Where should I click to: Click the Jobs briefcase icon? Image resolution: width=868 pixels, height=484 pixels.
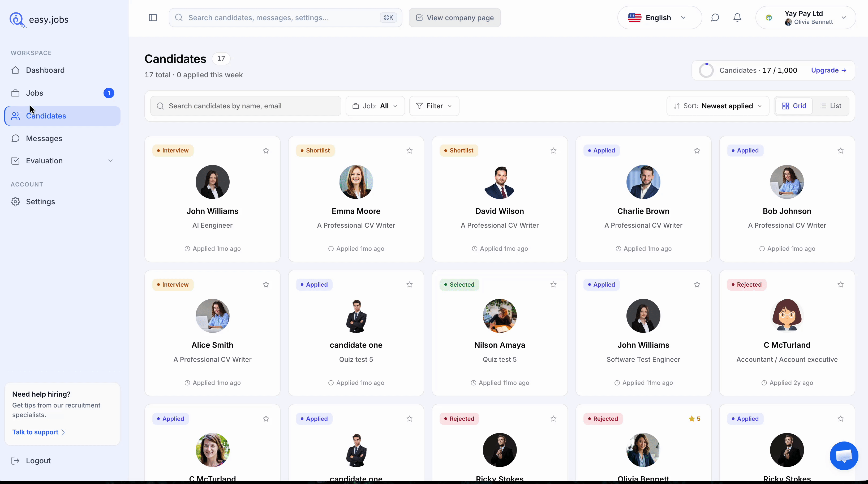(x=15, y=93)
